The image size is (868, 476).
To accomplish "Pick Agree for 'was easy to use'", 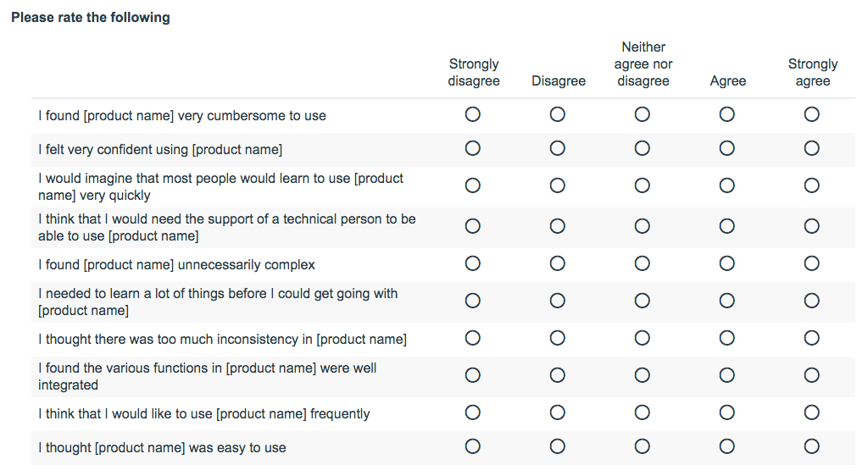I will 727,446.
